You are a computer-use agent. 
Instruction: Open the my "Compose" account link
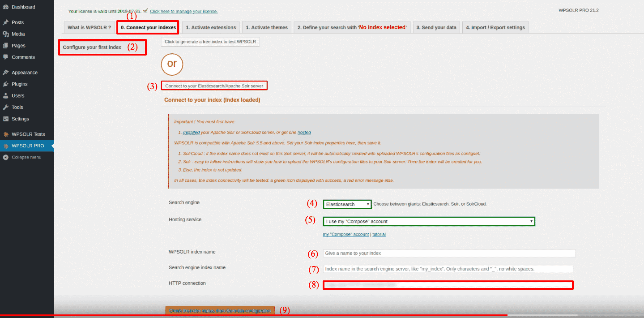(x=346, y=234)
